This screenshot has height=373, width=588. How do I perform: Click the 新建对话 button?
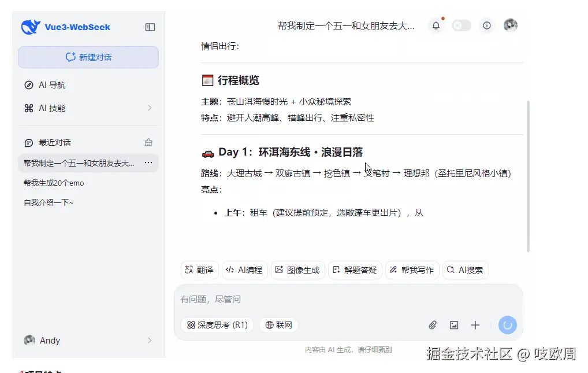click(x=88, y=57)
